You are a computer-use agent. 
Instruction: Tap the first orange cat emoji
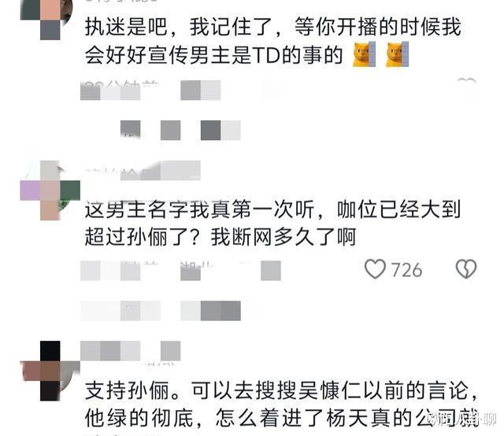click(x=364, y=54)
